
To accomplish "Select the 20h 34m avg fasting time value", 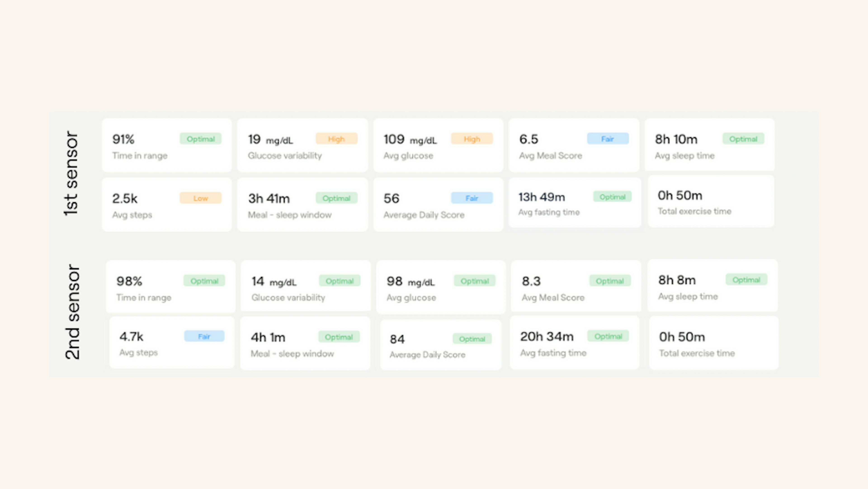I will (x=547, y=336).
